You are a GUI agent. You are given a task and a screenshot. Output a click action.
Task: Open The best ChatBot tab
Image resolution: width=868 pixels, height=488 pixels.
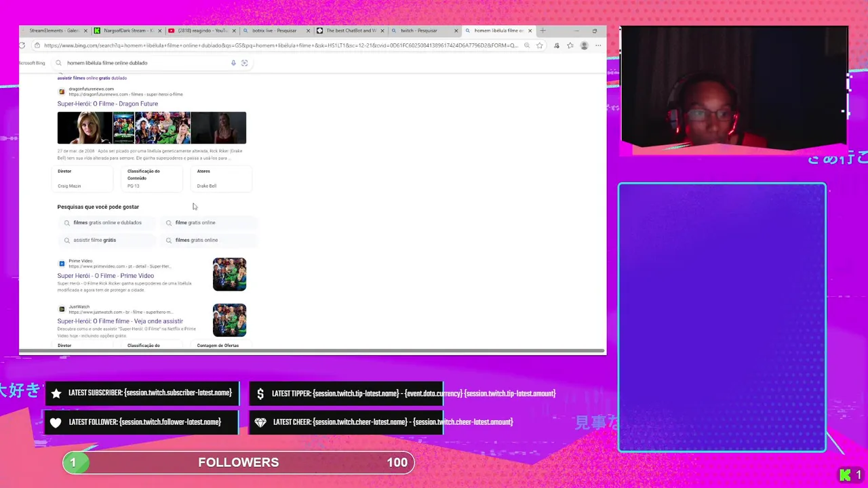click(349, 30)
